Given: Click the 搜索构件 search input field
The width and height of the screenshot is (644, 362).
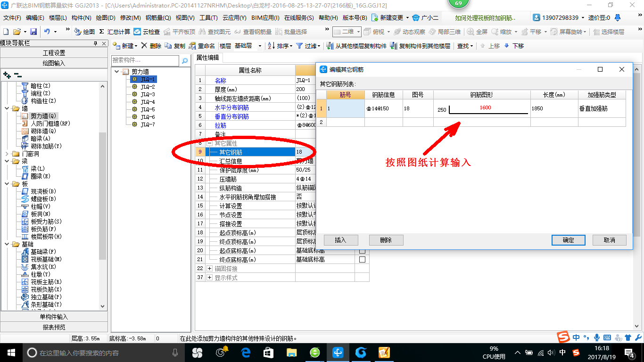Looking at the screenshot, I should click(146, 60).
